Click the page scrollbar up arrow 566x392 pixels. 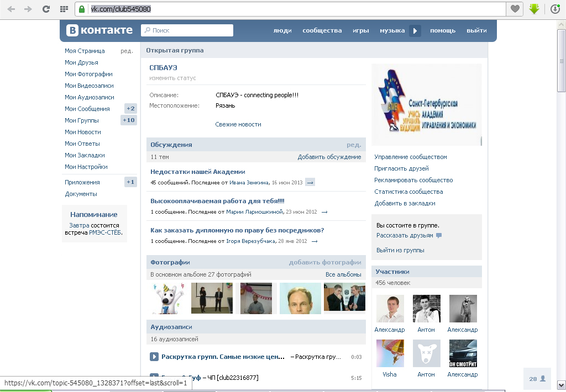[562, 25]
